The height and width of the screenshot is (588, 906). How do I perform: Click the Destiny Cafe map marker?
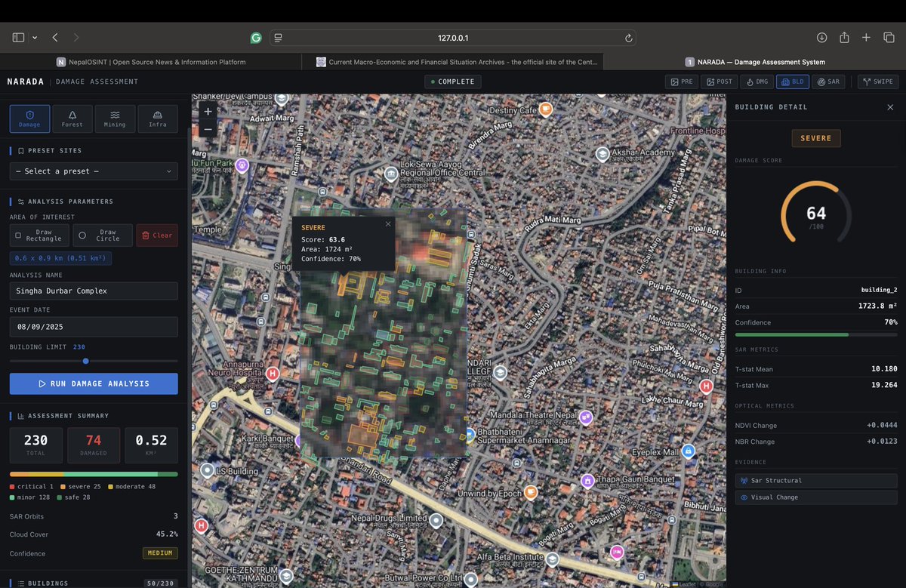pos(546,109)
